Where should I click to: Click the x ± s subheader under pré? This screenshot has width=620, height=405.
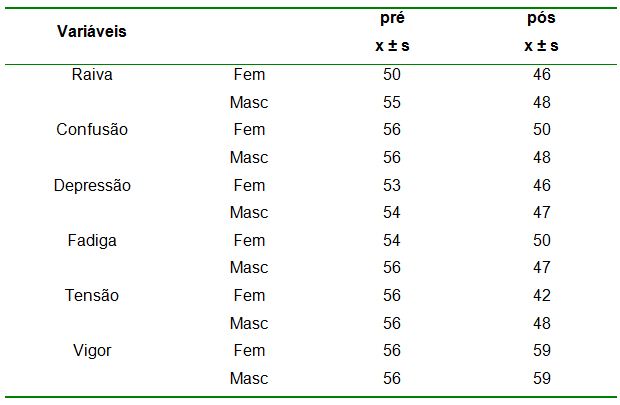point(392,46)
